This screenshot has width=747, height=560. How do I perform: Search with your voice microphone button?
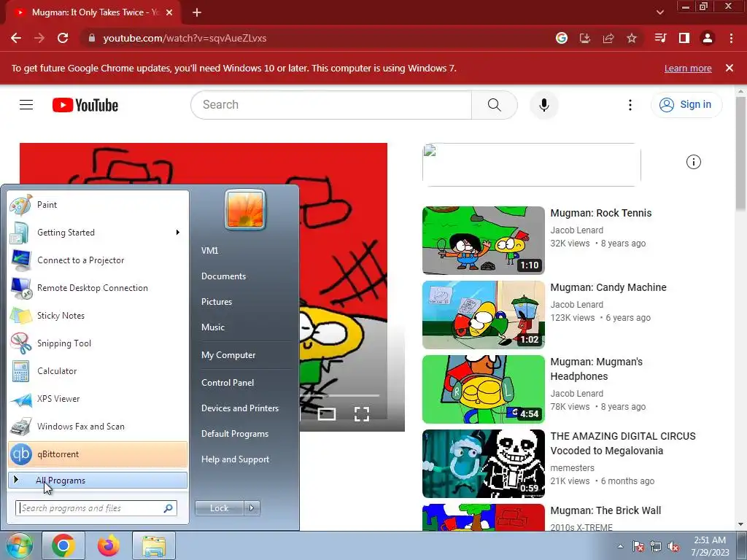tap(544, 105)
